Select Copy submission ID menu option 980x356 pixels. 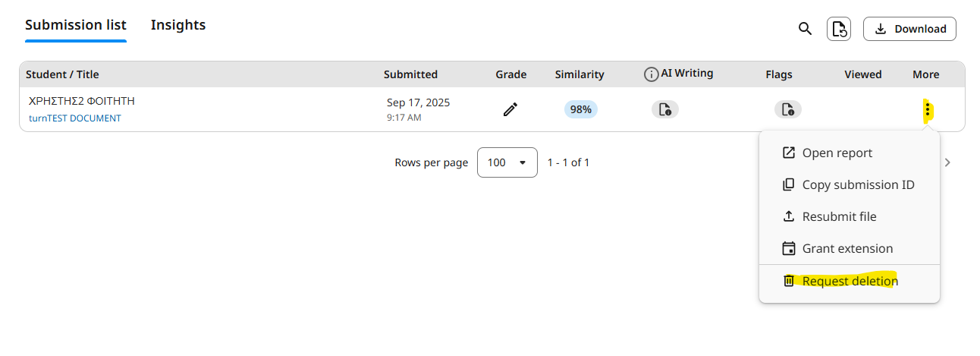(857, 184)
